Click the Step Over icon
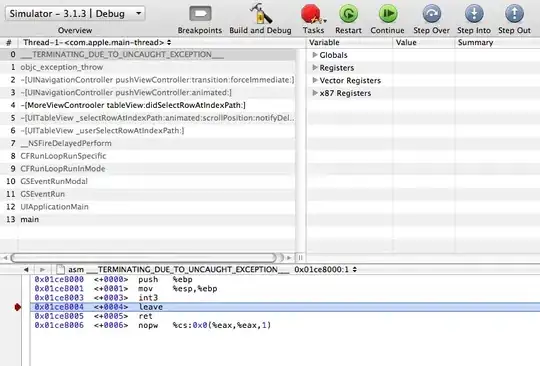 (432, 14)
